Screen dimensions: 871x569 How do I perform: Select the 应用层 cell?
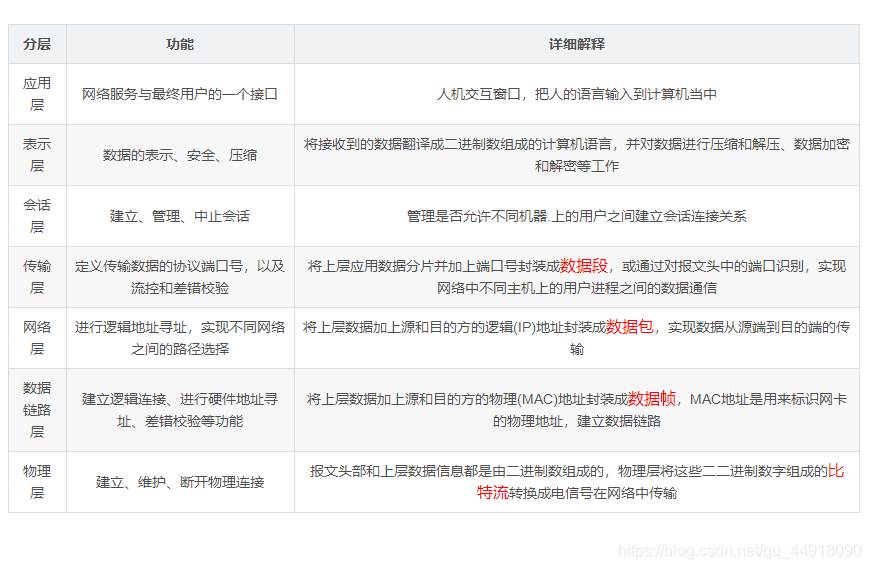pos(37,94)
